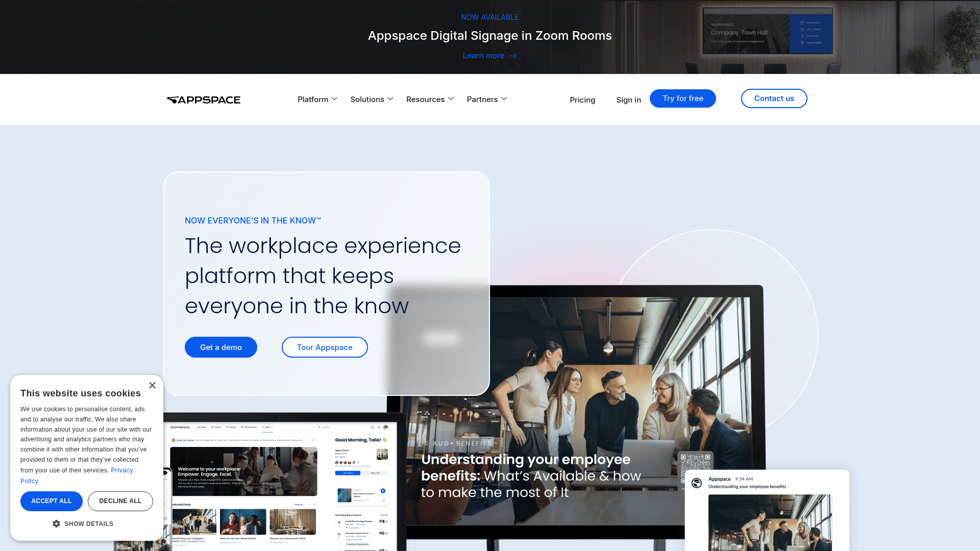
Task: Open the user avatar in the intranet screenshot
Action: (x=385, y=427)
